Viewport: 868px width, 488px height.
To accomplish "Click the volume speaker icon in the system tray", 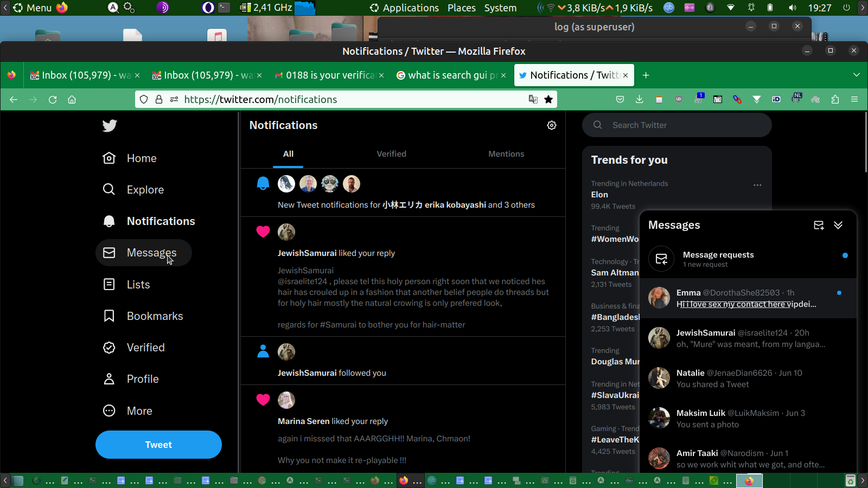I will point(793,8).
